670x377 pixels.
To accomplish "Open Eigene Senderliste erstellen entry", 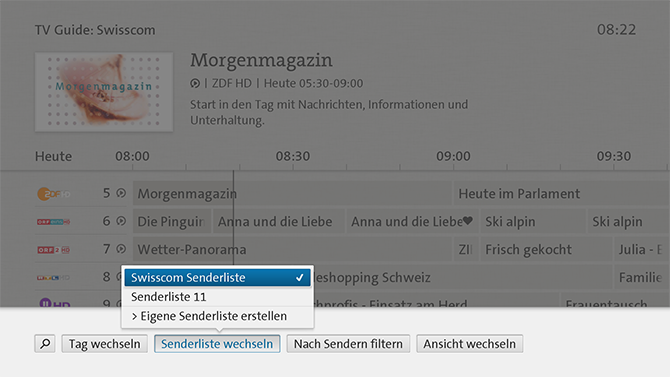I will click(x=217, y=316).
